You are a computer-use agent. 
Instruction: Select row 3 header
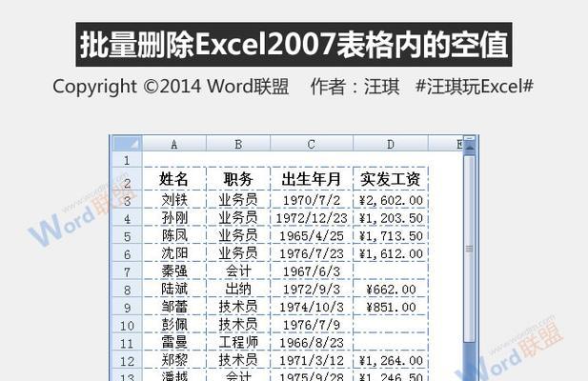tap(127, 200)
